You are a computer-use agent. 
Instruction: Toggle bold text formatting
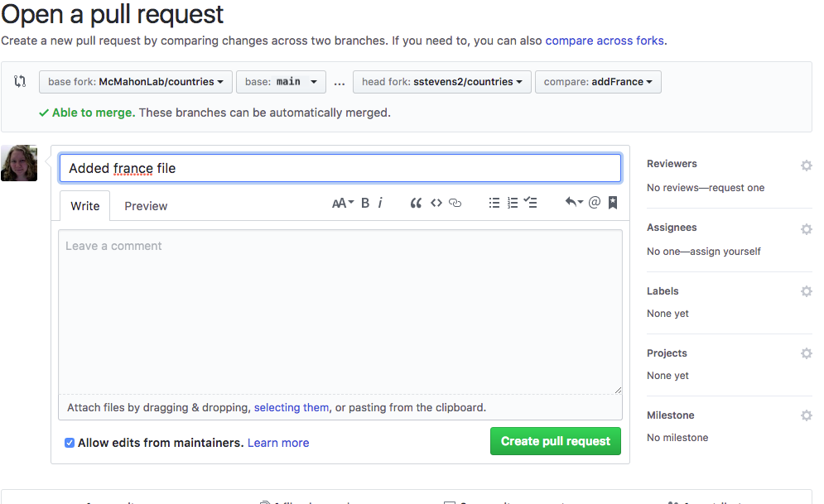pyautogui.click(x=365, y=203)
